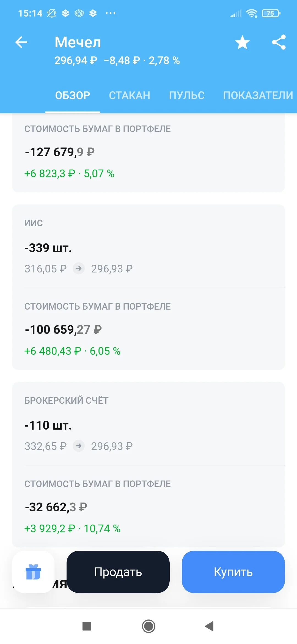Switch to the СТАКАН tab
The image size is (297, 644).
[130, 95]
